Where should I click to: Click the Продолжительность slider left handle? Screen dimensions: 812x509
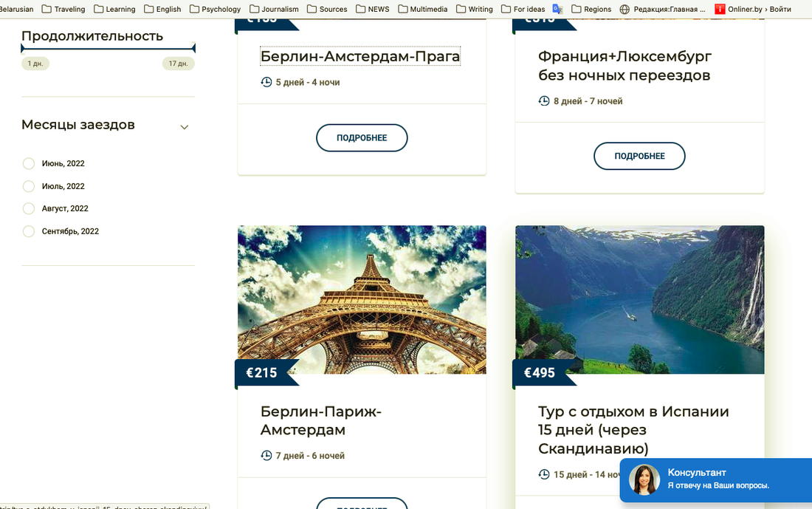pos(22,49)
